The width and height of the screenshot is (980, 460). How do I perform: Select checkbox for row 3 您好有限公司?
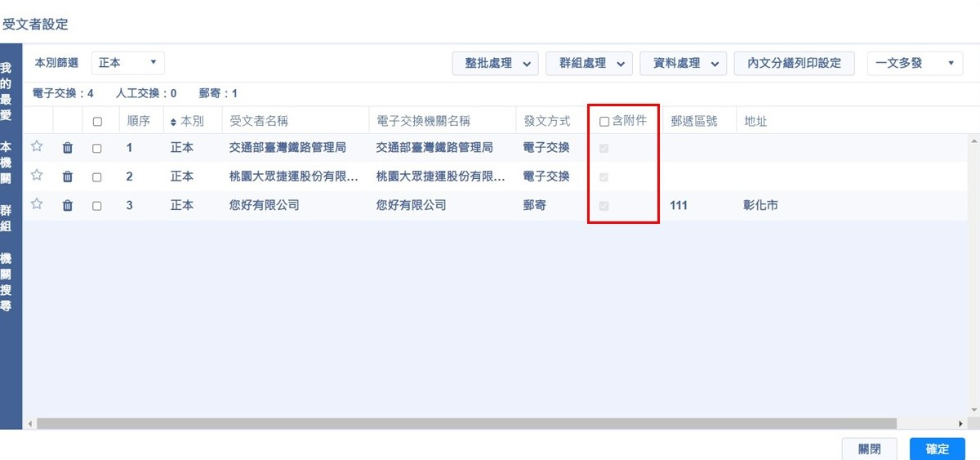pyautogui.click(x=97, y=206)
